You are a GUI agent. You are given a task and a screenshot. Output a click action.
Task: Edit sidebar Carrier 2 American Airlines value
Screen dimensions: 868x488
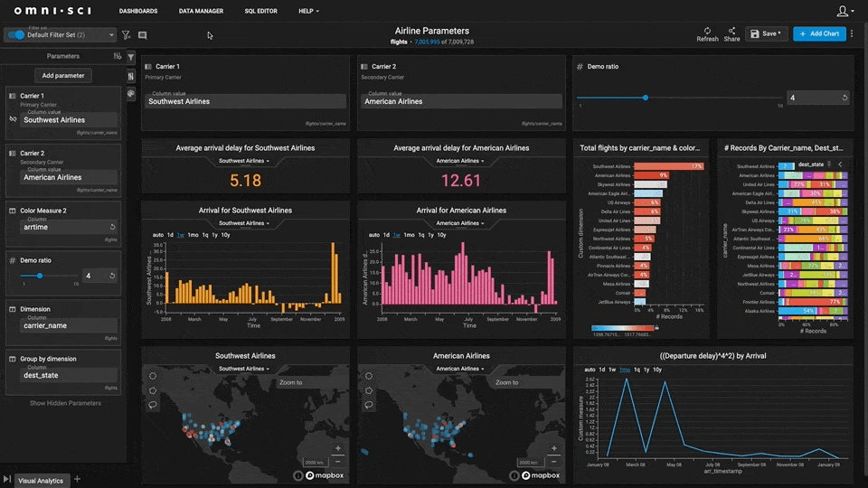(69, 177)
